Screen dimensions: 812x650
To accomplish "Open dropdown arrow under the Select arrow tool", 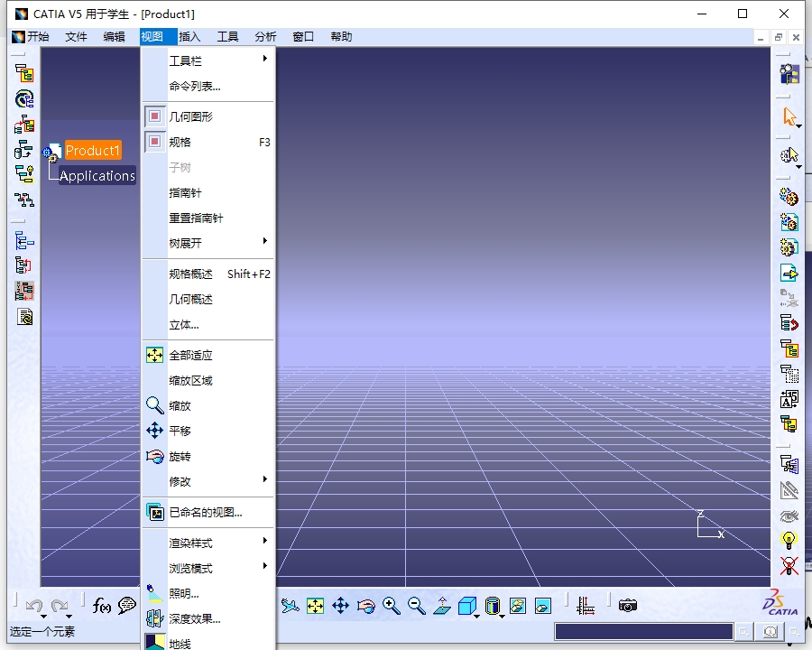I will pyautogui.click(x=799, y=126).
